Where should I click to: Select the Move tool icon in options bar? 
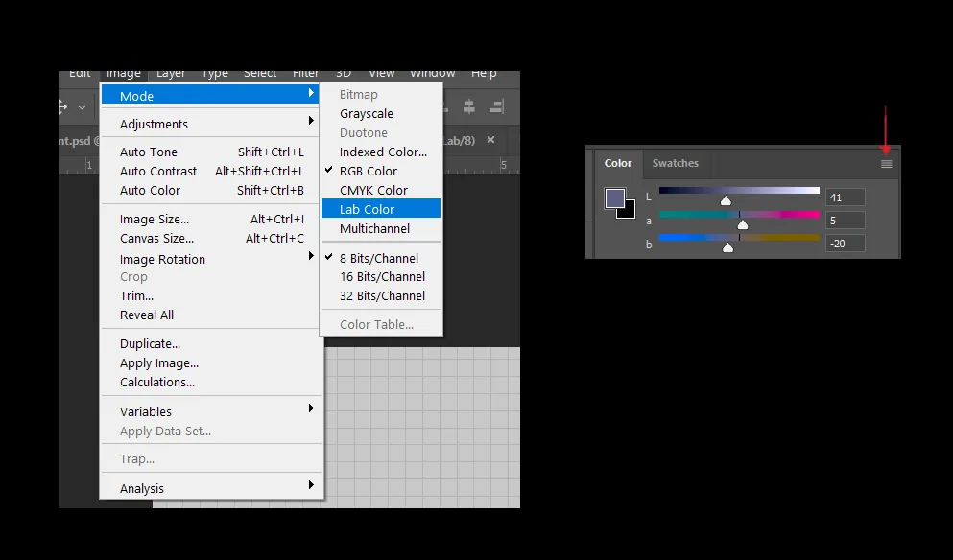pyautogui.click(x=62, y=107)
